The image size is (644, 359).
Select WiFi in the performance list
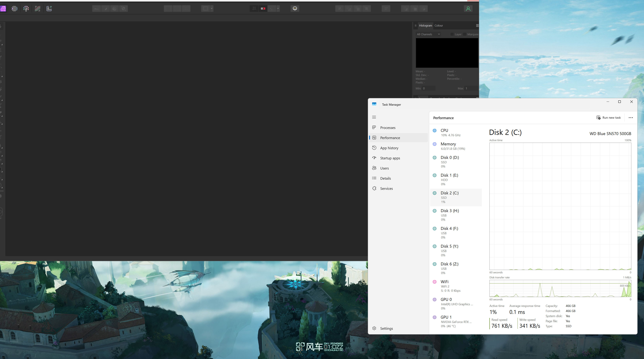click(456, 286)
